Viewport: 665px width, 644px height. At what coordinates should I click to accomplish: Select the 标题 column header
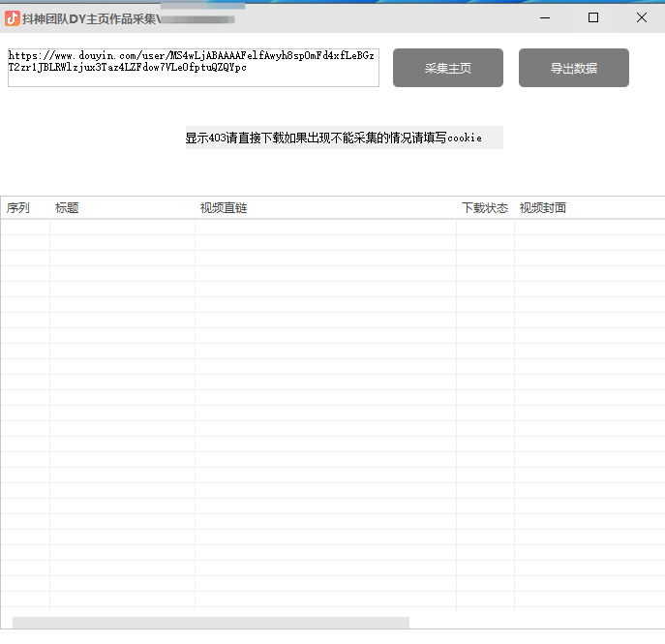(x=67, y=208)
